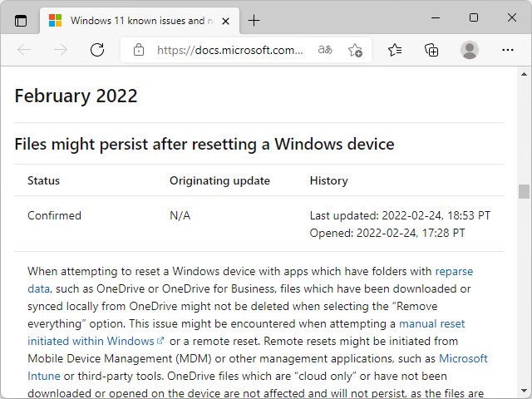The image size is (532, 399).
Task: Click the vertical scrollbar thumb
Action: pos(524,191)
